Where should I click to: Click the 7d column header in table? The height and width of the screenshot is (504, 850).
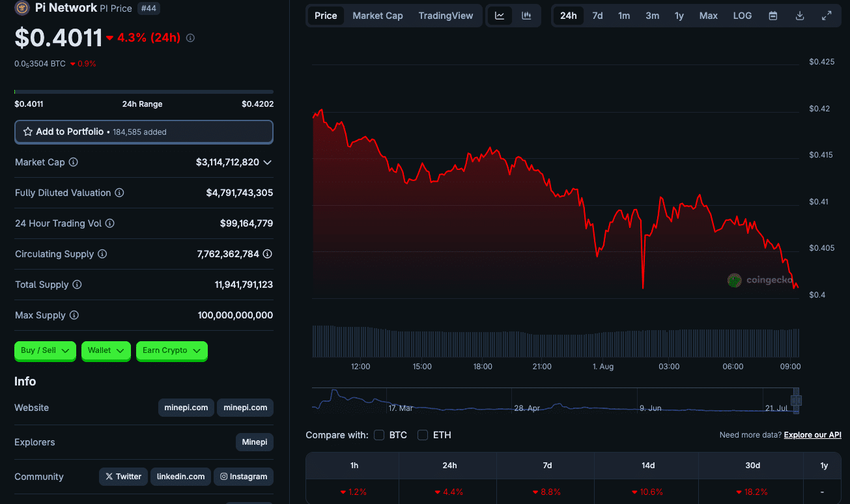[x=547, y=466]
